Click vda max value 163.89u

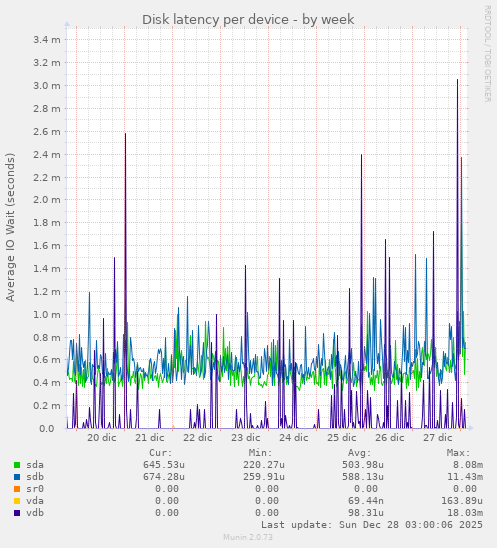coord(462,501)
